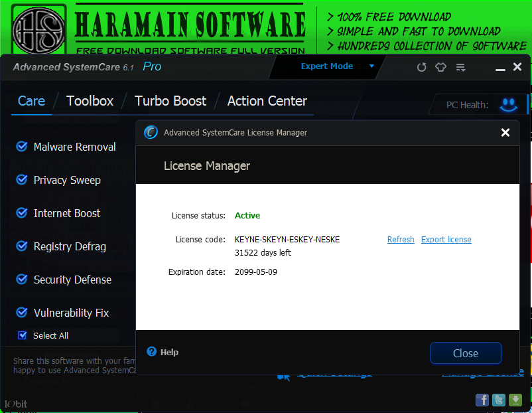Click the Haramain Software HS logo
The width and height of the screenshot is (532, 413).
(x=38, y=31)
